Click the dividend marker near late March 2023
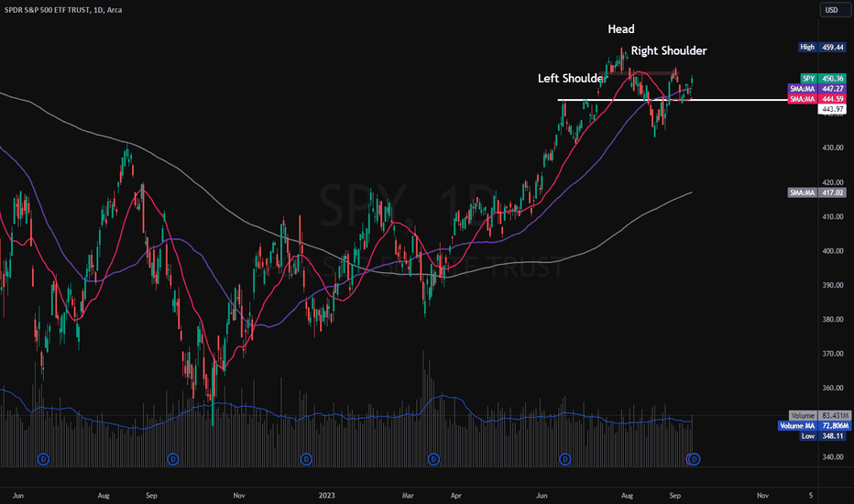The width and height of the screenshot is (854, 504). point(433,459)
